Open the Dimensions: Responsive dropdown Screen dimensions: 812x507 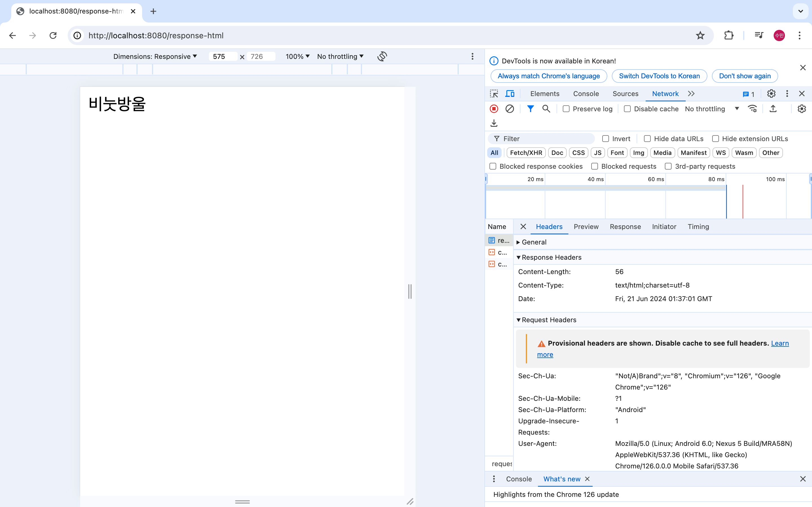click(x=155, y=56)
